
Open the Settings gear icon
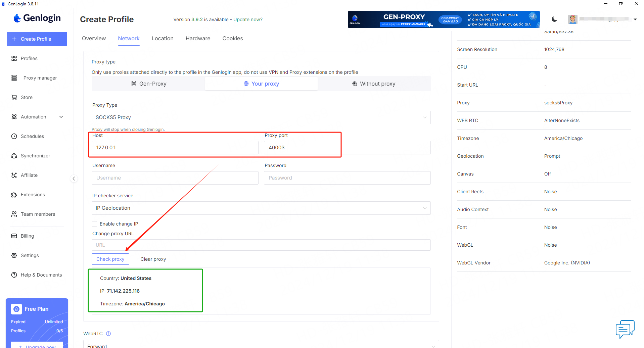pos(14,255)
